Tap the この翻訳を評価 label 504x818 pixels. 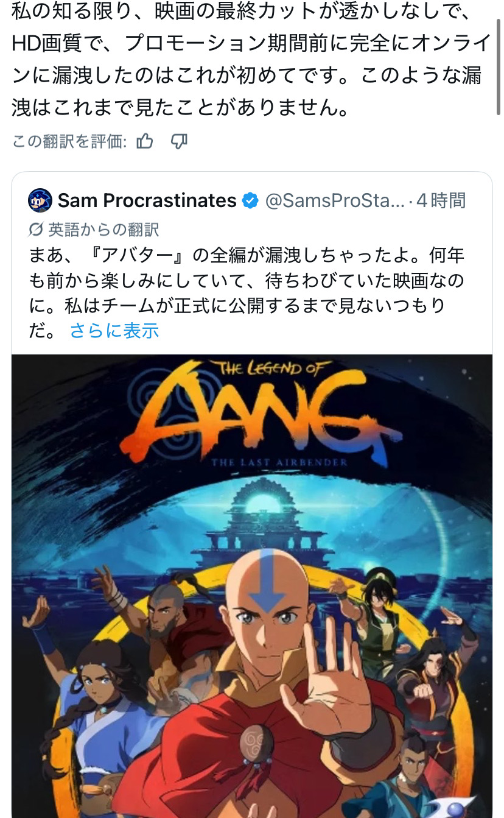click(69, 142)
